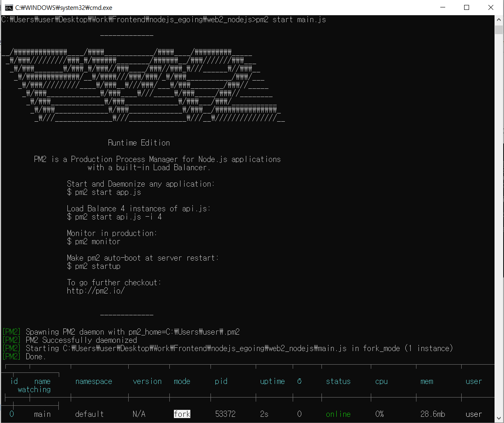
Task: Click the cpu value '0%'
Action: click(379, 414)
